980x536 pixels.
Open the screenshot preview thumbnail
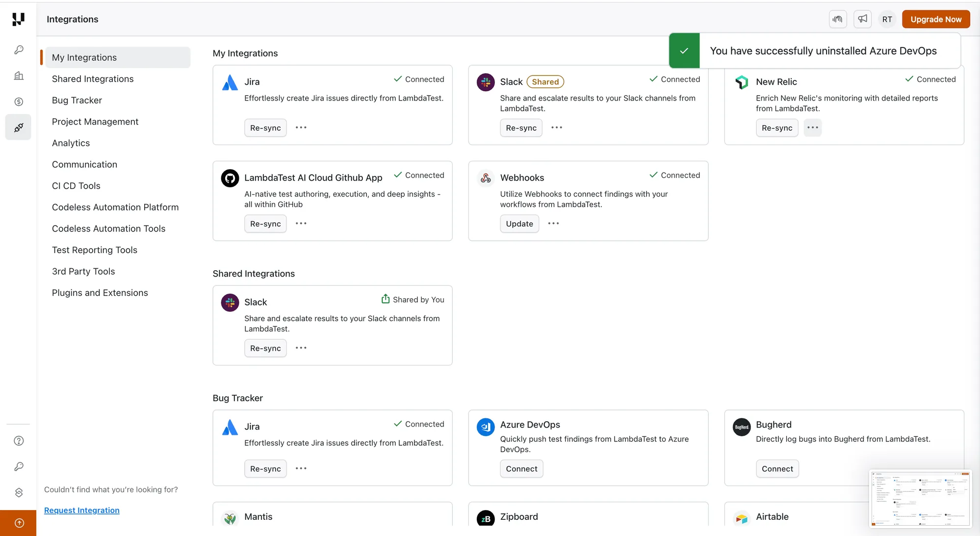pyautogui.click(x=920, y=499)
